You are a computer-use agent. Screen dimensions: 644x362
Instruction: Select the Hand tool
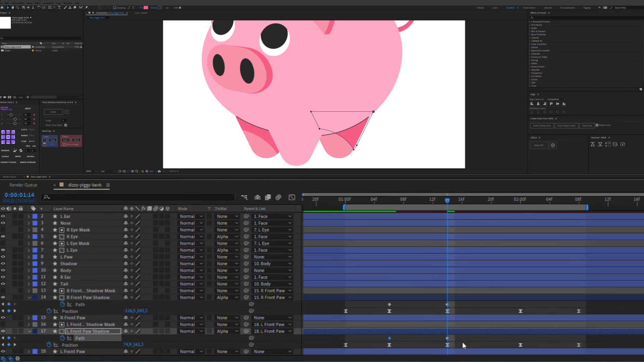(x=12, y=7)
